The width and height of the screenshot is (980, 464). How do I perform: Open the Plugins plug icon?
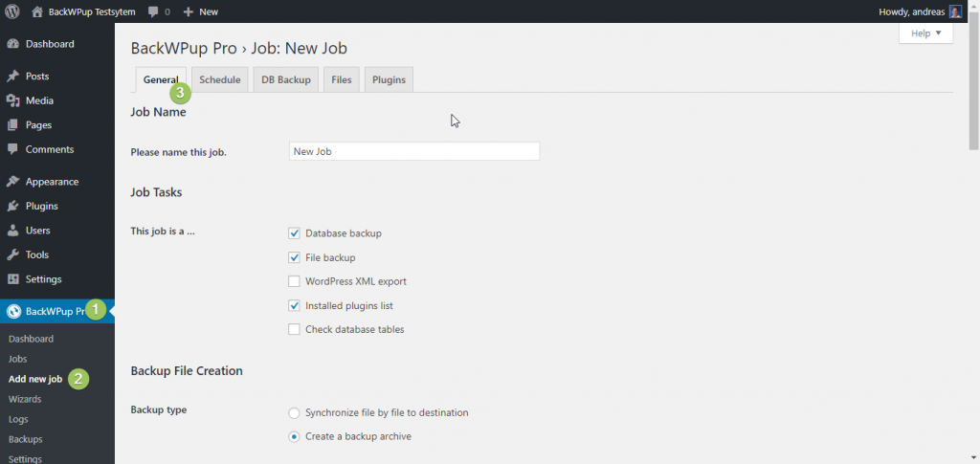point(13,206)
